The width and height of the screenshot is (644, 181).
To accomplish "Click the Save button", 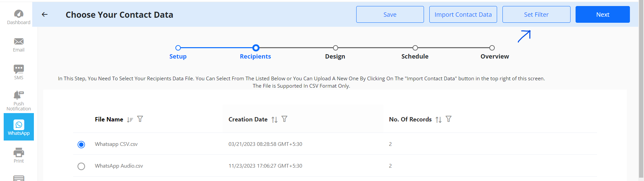I will pos(390,14).
